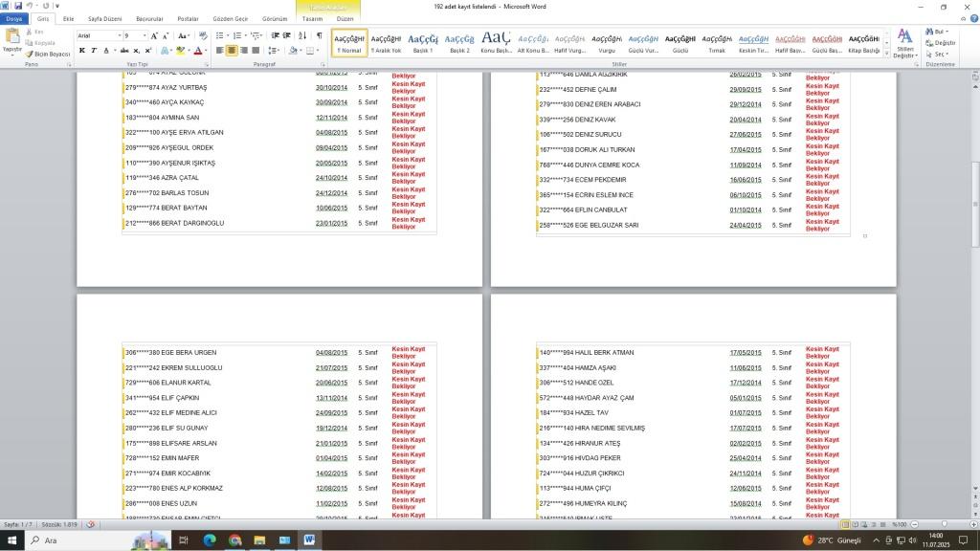
Task: Click the red font color swatch
Action: [197, 51]
